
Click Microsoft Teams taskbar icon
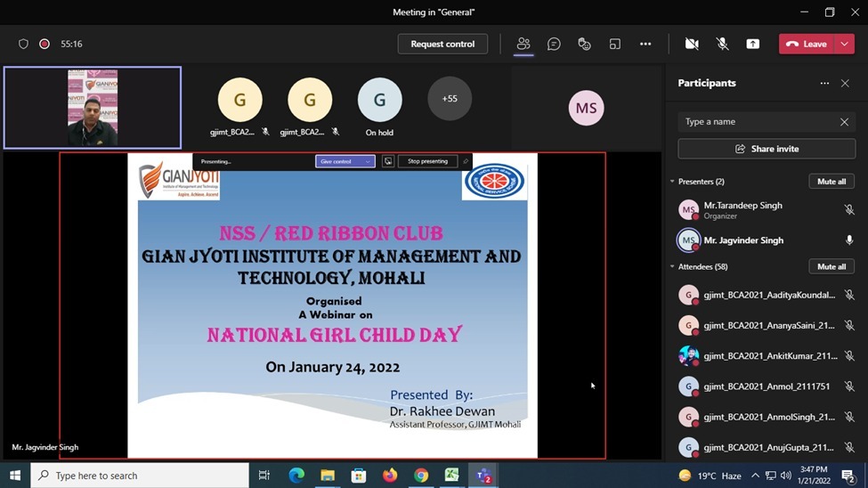click(x=483, y=476)
